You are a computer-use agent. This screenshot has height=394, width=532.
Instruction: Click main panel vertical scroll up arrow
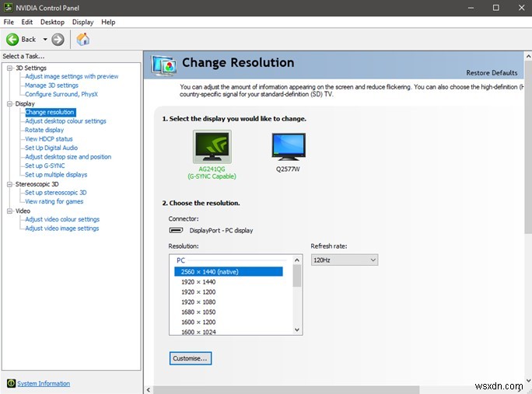(528, 56)
